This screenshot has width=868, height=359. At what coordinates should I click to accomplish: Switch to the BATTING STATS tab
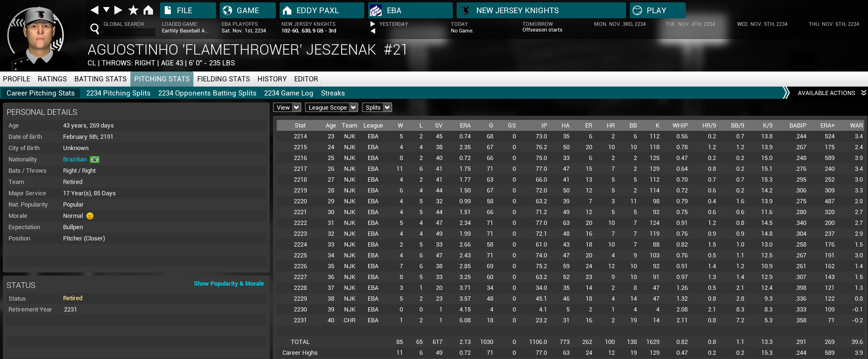(x=100, y=79)
